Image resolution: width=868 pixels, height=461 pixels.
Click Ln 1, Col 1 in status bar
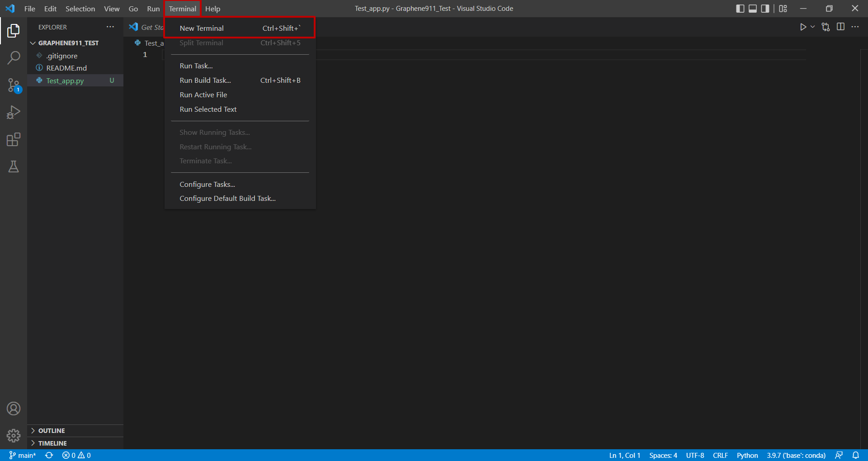(624, 455)
